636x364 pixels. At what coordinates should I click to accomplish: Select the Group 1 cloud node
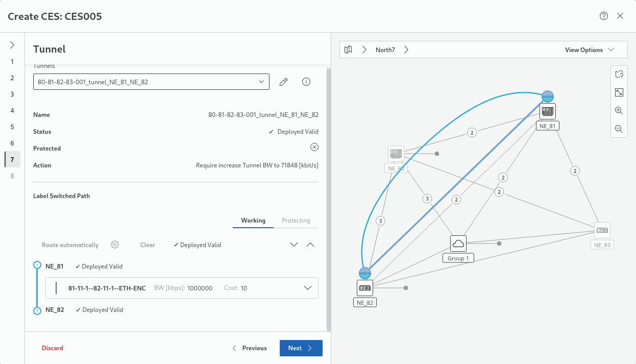(x=458, y=244)
